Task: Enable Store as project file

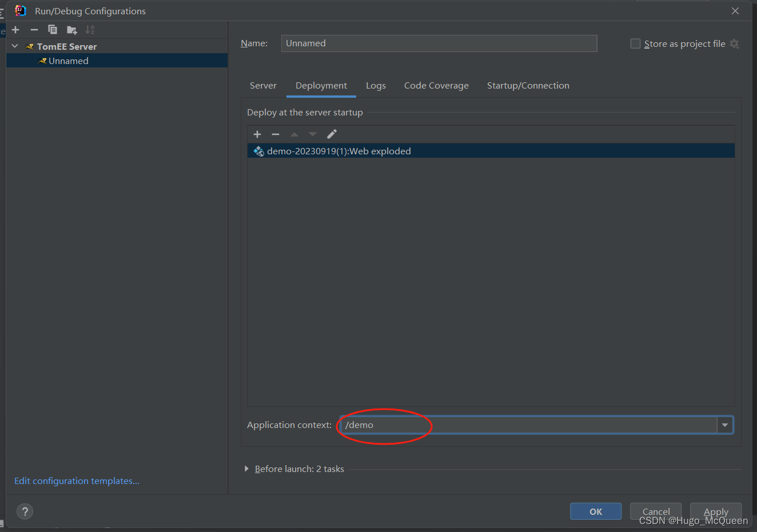Action: click(x=635, y=44)
